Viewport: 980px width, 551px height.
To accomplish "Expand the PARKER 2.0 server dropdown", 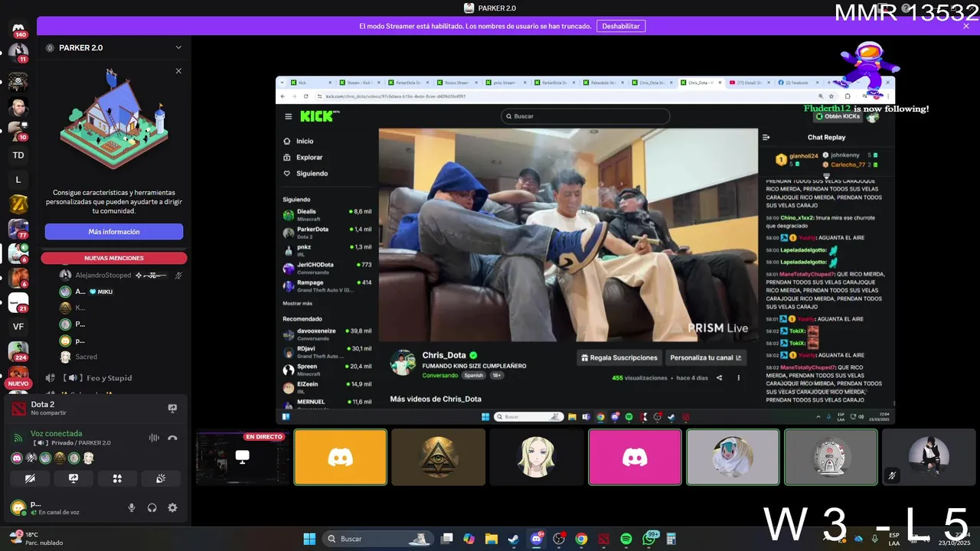I will point(178,47).
